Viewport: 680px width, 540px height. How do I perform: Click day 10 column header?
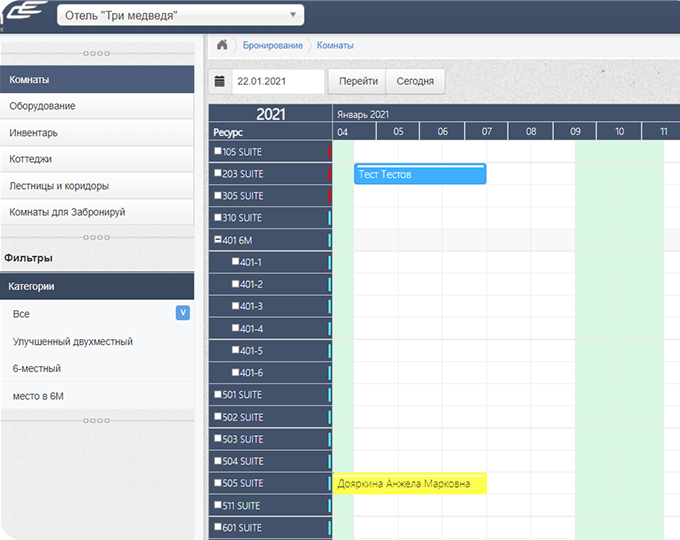point(619,131)
